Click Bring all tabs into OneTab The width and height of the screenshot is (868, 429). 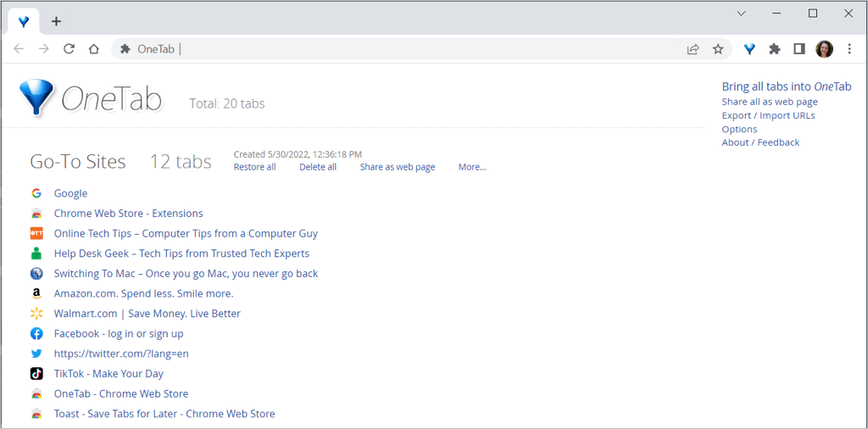point(786,86)
